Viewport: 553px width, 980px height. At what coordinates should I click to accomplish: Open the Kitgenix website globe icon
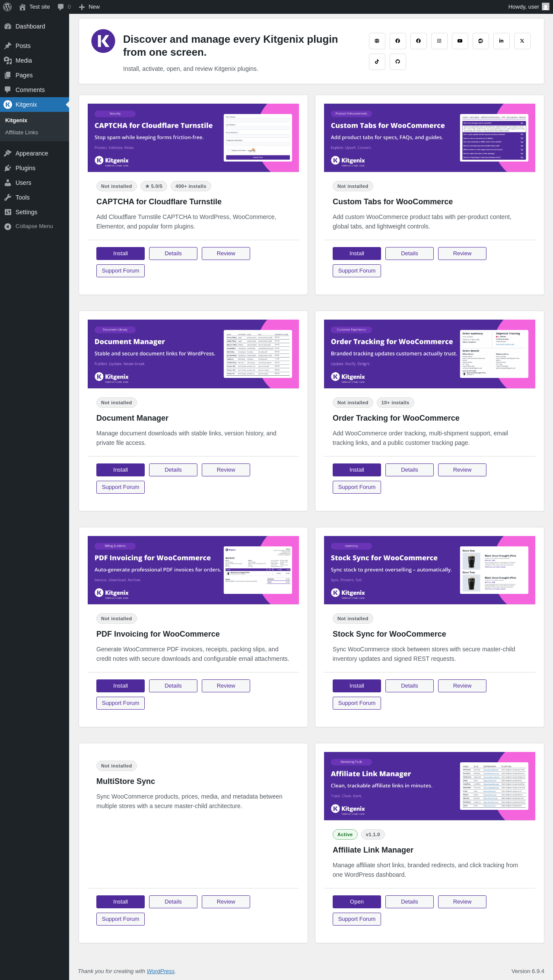coord(377,41)
